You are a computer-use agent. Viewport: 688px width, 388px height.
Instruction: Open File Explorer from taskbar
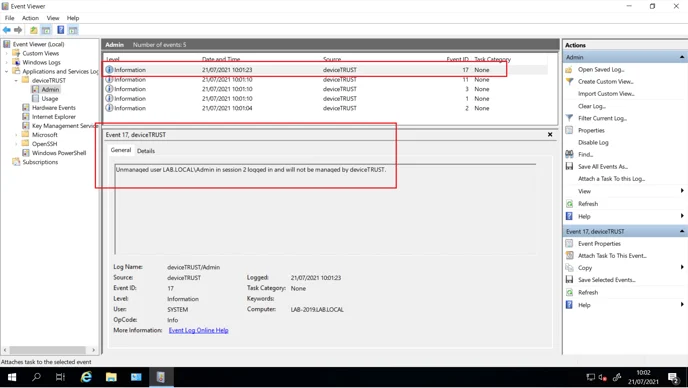click(111, 377)
